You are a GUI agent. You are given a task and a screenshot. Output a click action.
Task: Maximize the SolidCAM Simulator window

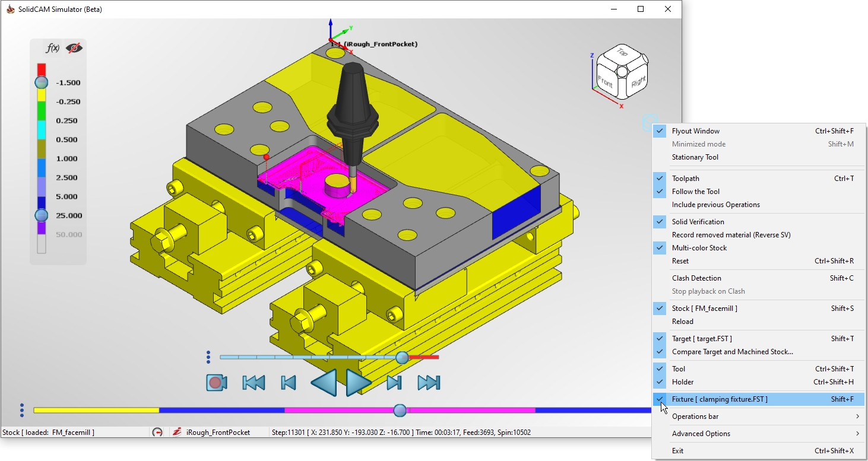641,9
